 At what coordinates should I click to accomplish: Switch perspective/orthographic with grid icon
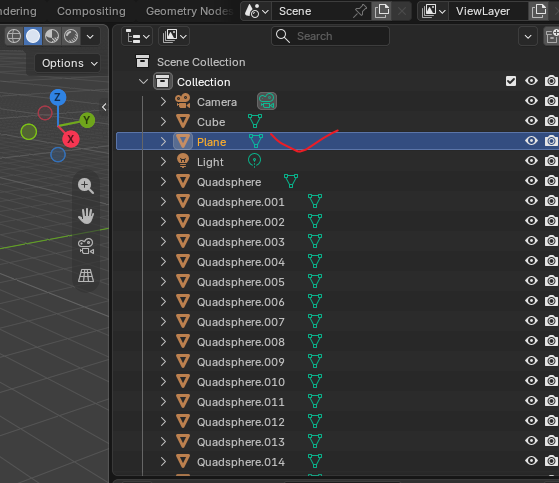[x=86, y=276]
